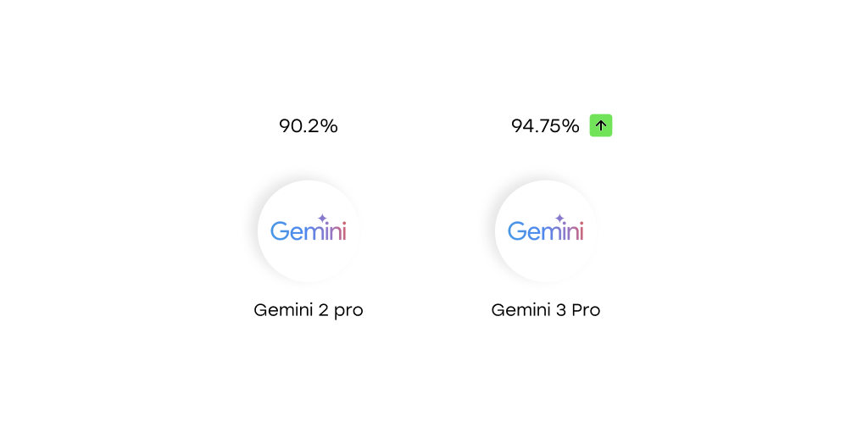Select the 90.2% score value
The image size is (868, 433).
coord(309,126)
